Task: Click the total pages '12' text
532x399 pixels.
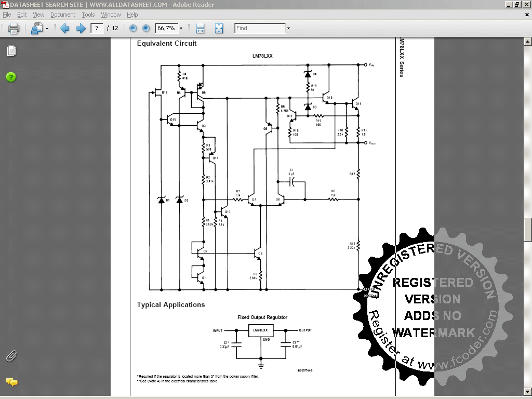Action: pos(115,28)
